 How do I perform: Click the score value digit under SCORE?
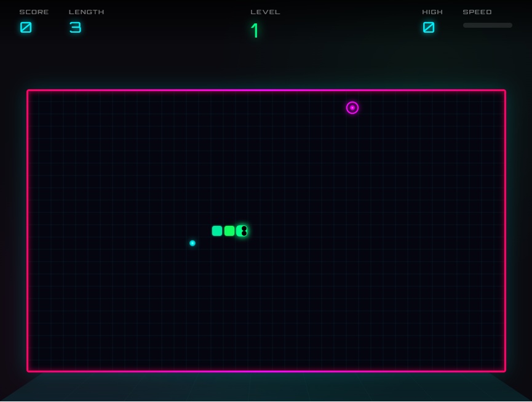tap(26, 27)
